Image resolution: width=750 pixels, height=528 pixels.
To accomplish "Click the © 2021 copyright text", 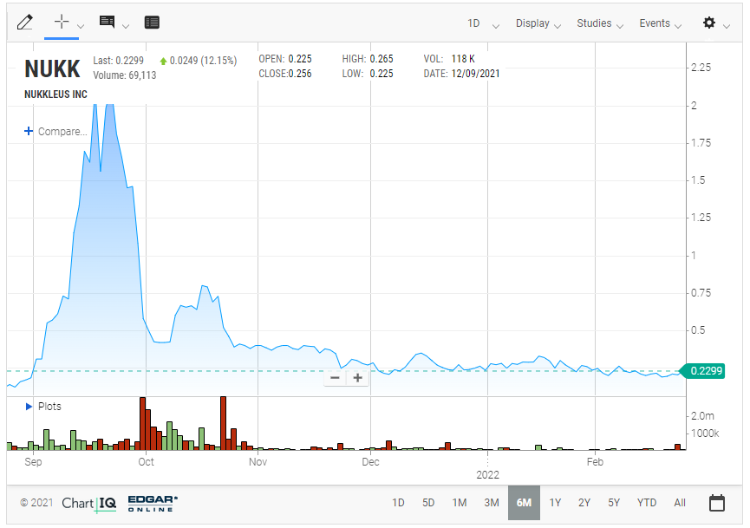I will (x=36, y=503).
